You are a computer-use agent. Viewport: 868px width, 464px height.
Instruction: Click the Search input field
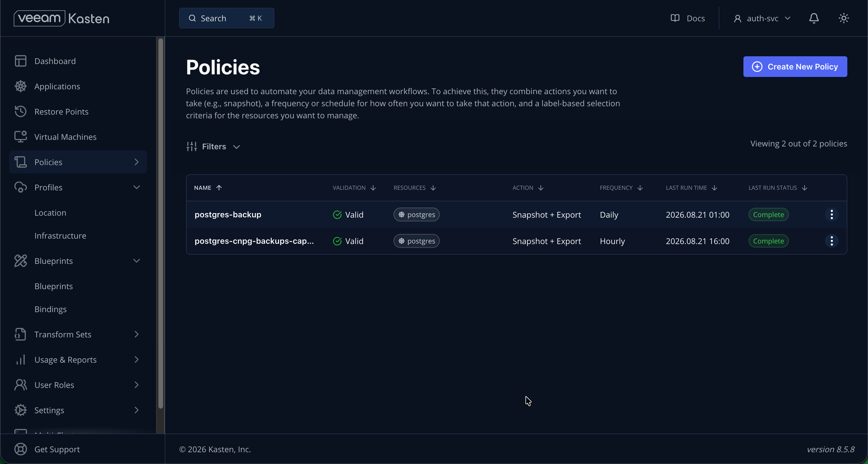tap(226, 18)
